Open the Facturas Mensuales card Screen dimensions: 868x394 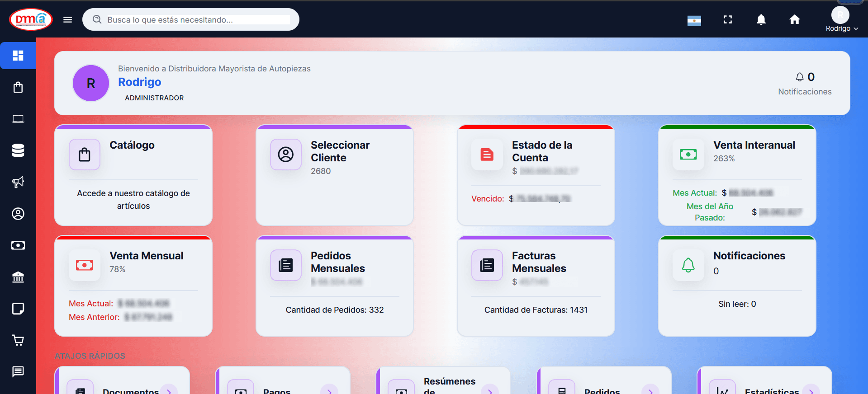tap(536, 286)
